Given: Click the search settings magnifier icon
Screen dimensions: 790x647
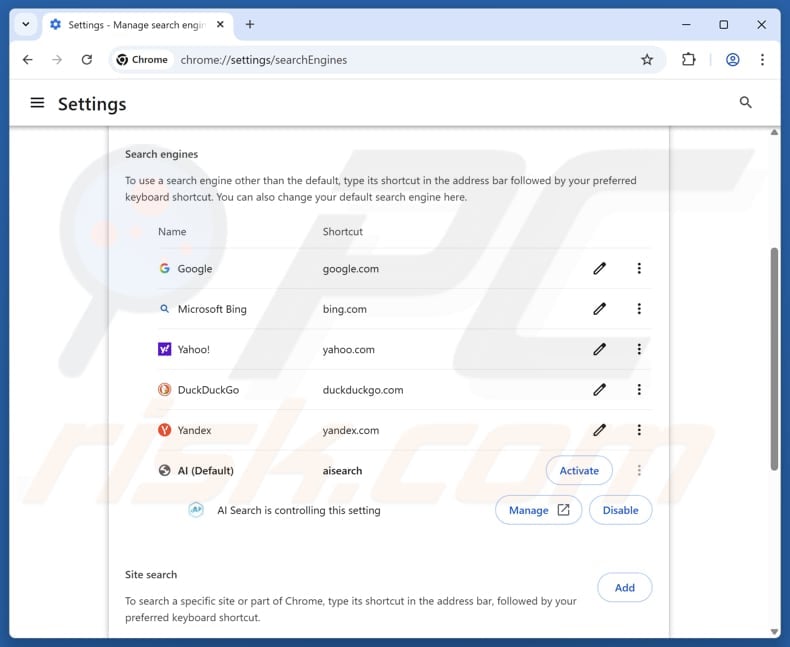Looking at the screenshot, I should click(745, 103).
